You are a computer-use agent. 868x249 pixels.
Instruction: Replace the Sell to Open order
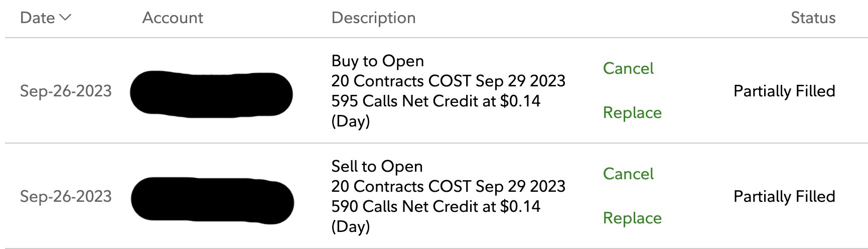632,218
